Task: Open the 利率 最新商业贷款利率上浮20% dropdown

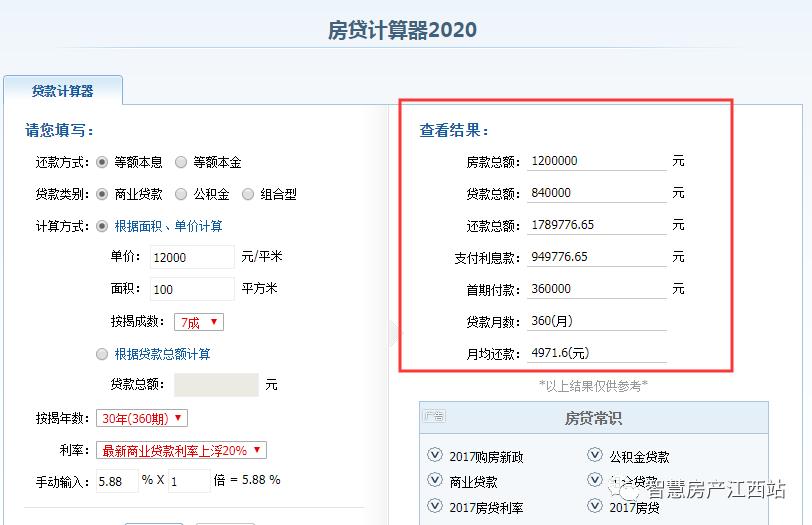Action: pyautogui.click(x=181, y=450)
